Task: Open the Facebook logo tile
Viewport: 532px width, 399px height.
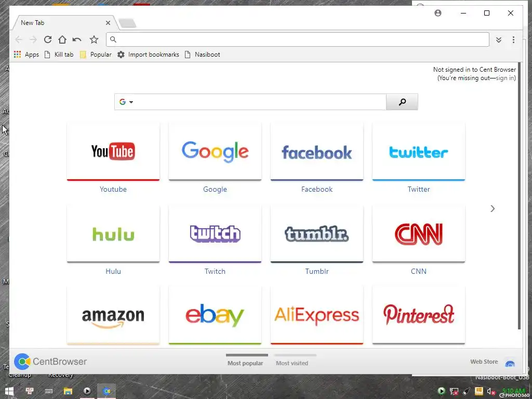Action: point(317,152)
